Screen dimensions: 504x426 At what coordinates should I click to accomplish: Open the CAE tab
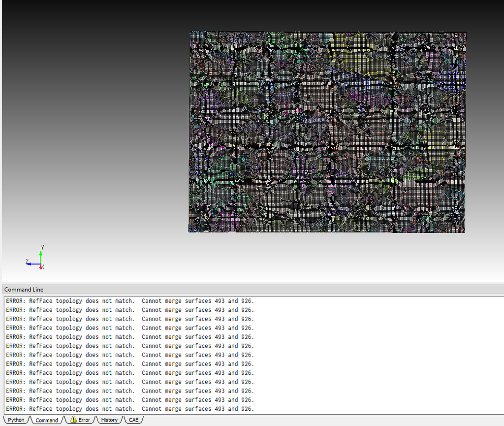(x=133, y=420)
